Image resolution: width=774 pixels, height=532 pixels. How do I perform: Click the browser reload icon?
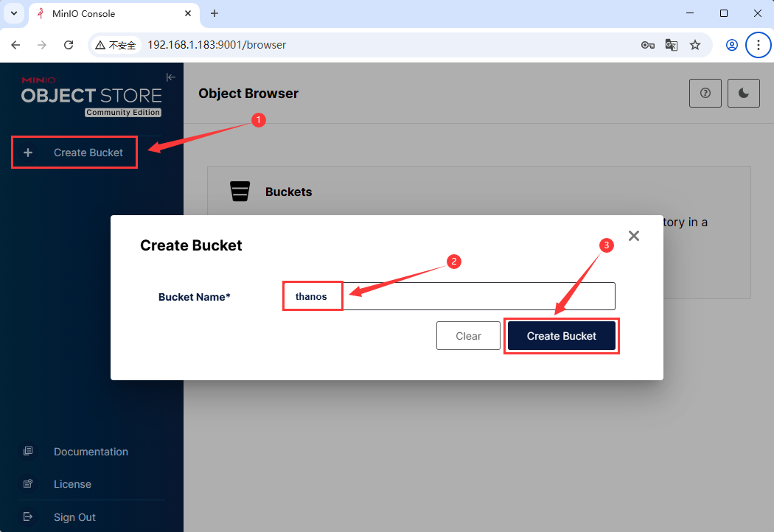(69, 45)
